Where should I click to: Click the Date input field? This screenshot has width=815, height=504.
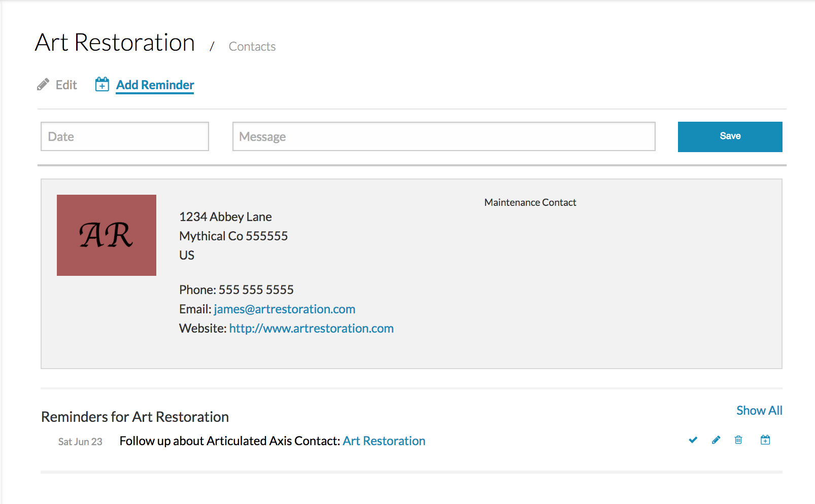point(124,136)
